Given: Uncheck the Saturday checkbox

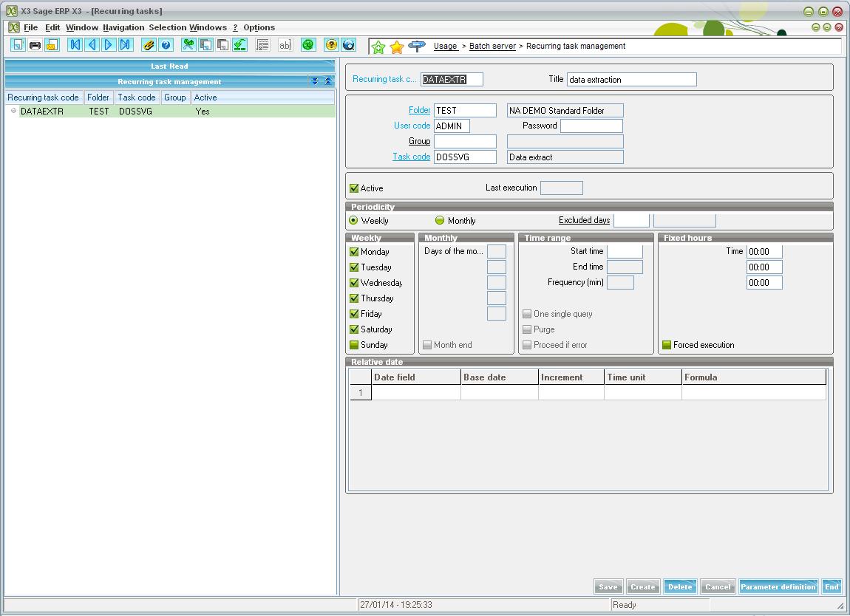Looking at the screenshot, I should (354, 329).
